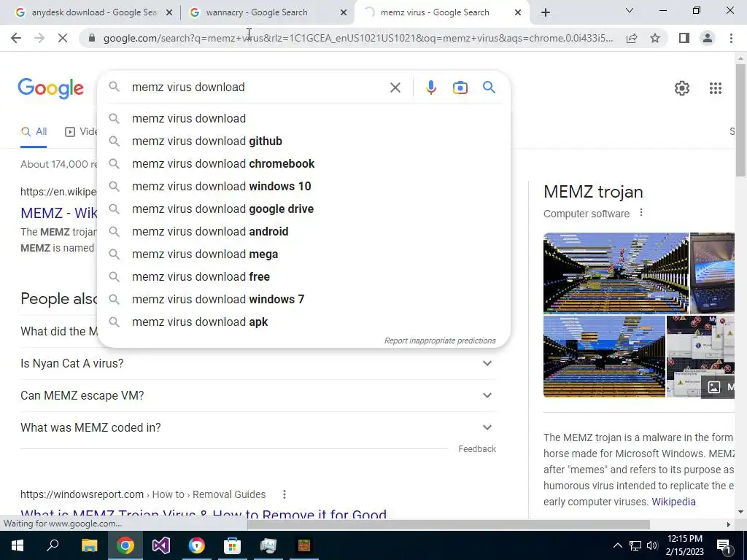This screenshot has width=747, height=560.
Task: Click the search text input field
Action: [x=258, y=87]
